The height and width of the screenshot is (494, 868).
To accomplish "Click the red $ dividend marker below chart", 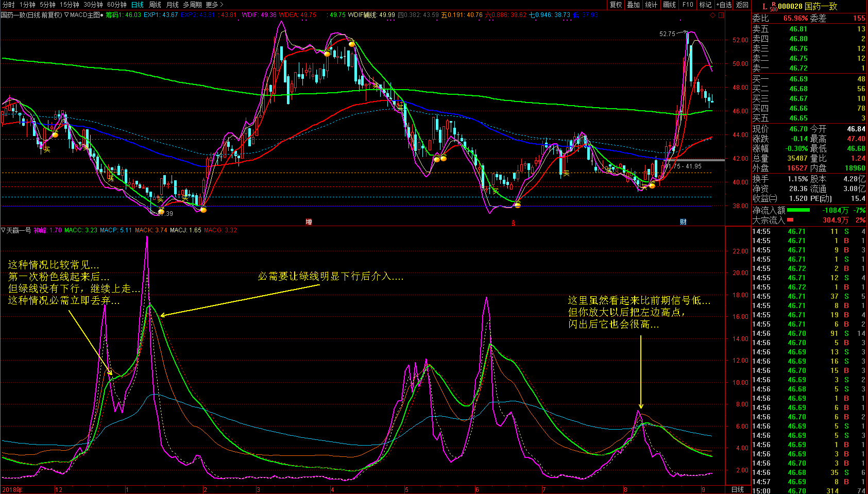I will [x=513, y=223].
